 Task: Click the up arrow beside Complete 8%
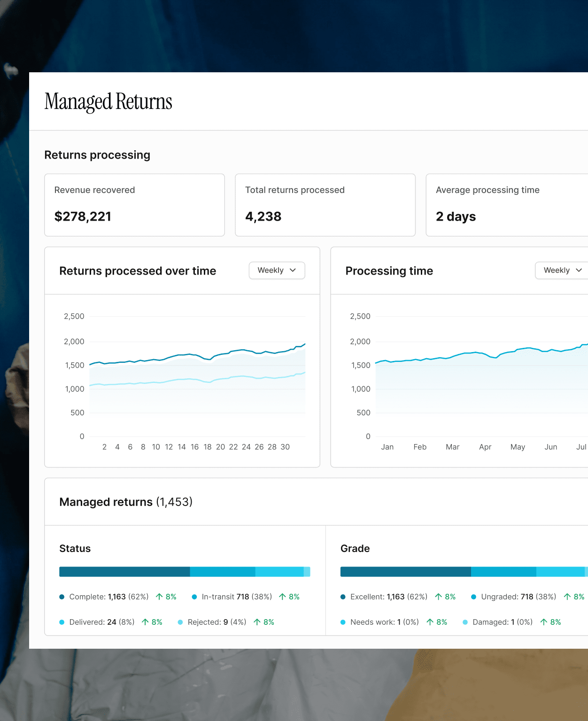click(159, 597)
